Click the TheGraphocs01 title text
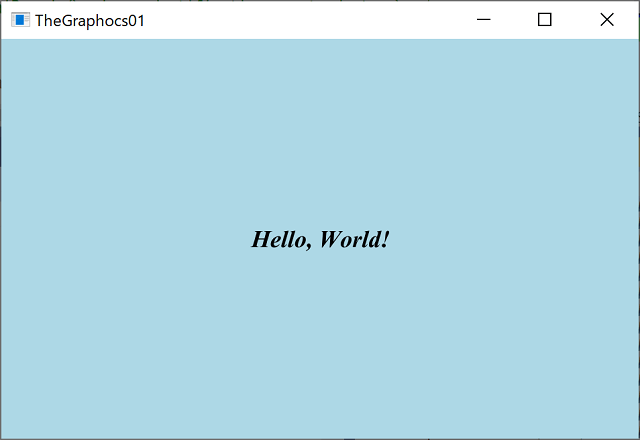The width and height of the screenshot is (640, 440). pos(90,21)
